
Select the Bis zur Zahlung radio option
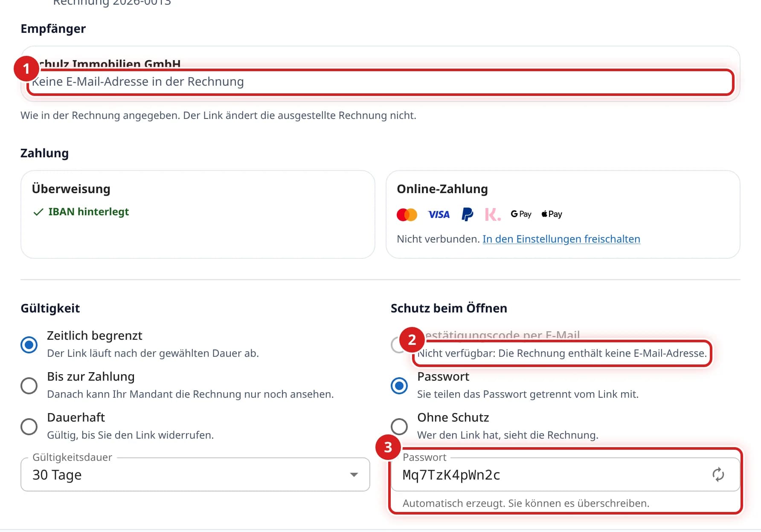[x=29, y=385]
